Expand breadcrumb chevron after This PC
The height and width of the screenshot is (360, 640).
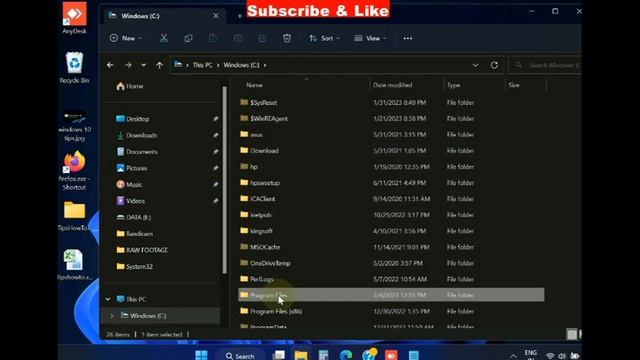point(218,65)
